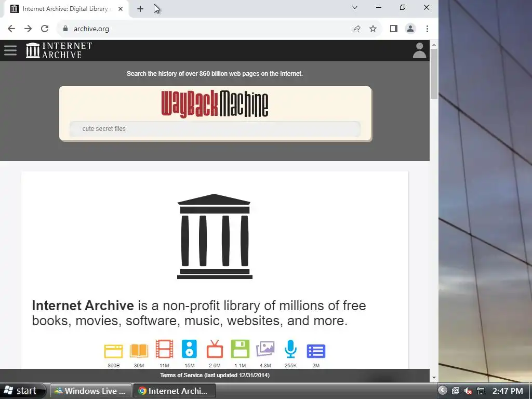Click the Wayback Machine search field
The height and width of the screenshot is (399, 532).
(215, 129)
